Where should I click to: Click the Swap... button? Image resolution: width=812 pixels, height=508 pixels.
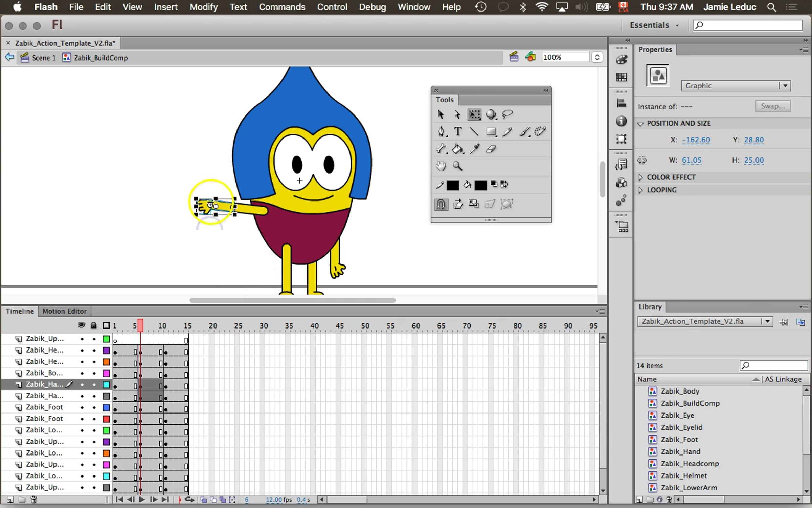[773, 106]
